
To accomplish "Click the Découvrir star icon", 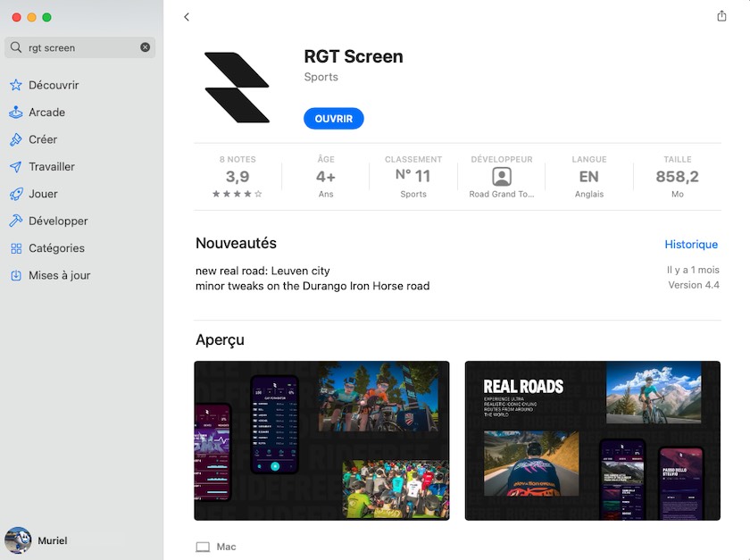I will [16, 85].
